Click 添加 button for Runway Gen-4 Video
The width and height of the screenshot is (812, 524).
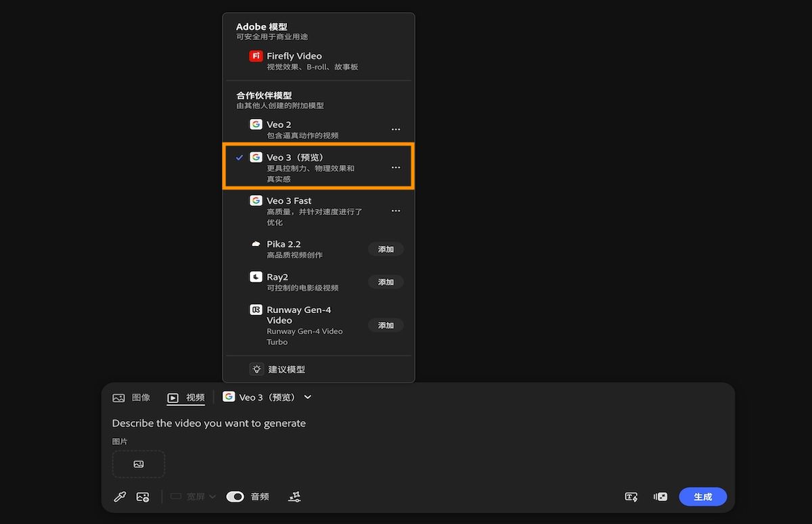[x=386, y=325]
